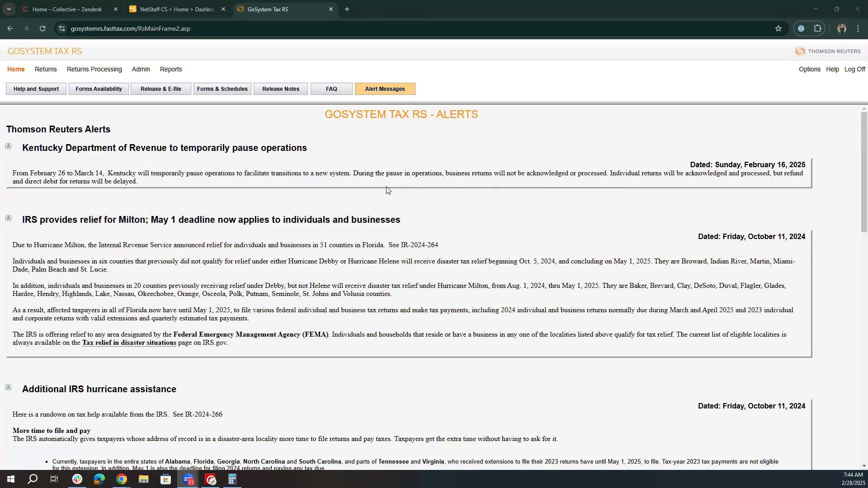This screenshot has width=868, height=488.
Task: Open the Release Notes button
Action: [280, 89]
